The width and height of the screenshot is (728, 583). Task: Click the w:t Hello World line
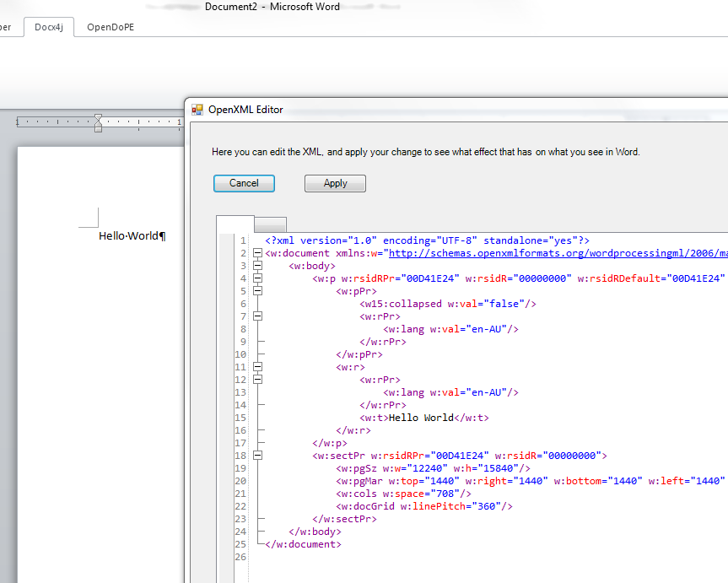(x=423, y=418)
